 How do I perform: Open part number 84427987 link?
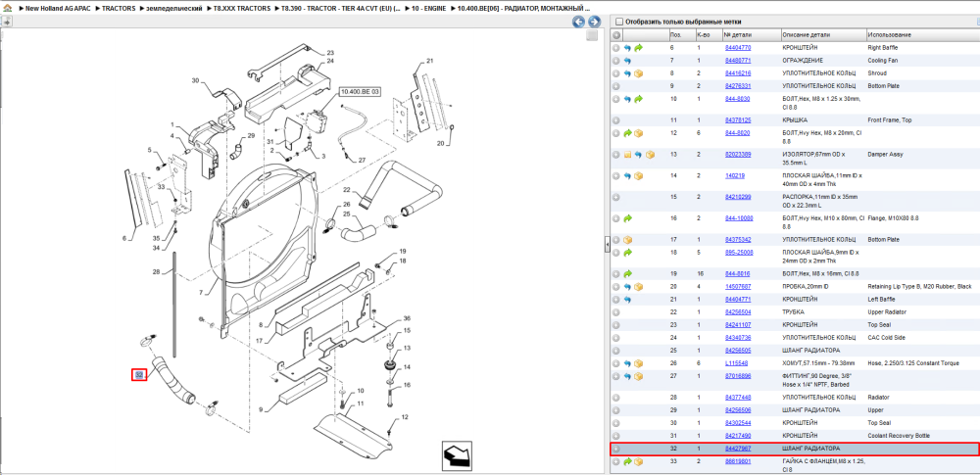738,449
